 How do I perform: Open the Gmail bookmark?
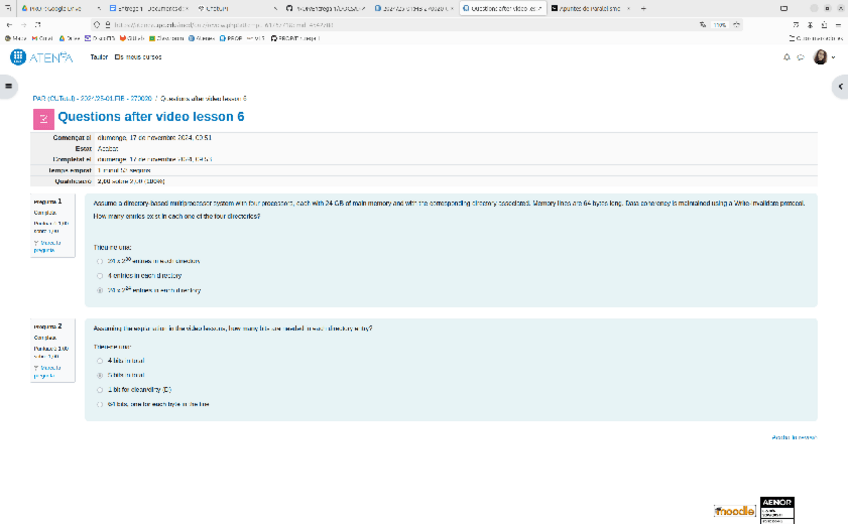pyautogui.click(x=42, y=38)
